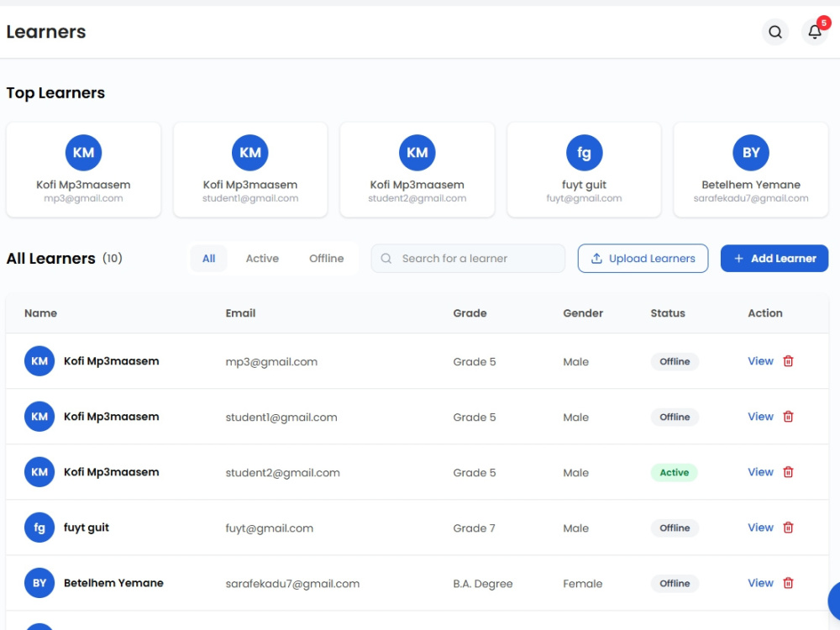The width and height of the screenshot is (840, 630).
Task: Delete learner with email mp3@gmail.com
Action: tap(788, 361)
